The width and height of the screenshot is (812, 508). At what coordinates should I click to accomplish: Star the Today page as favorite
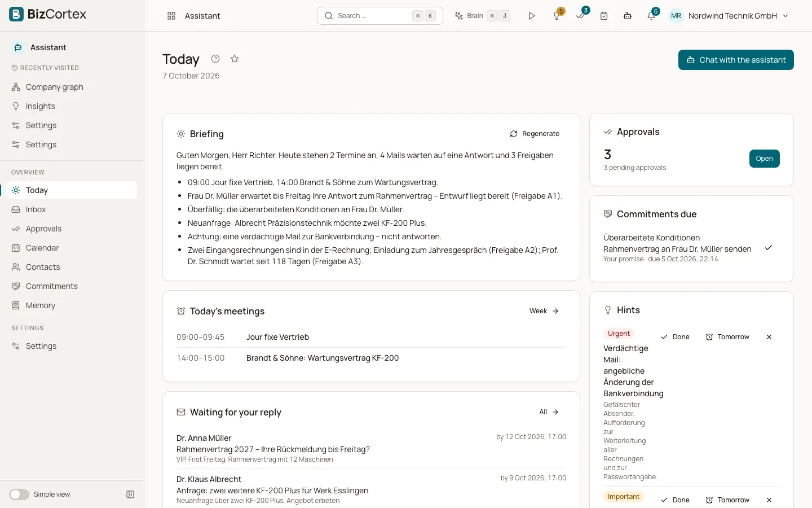[235, 59]
